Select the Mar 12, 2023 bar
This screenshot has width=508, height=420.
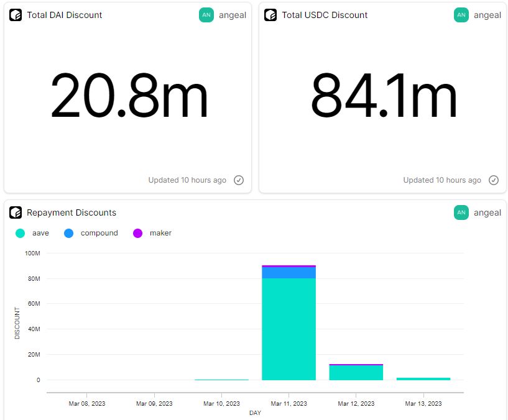pos(356,372)
